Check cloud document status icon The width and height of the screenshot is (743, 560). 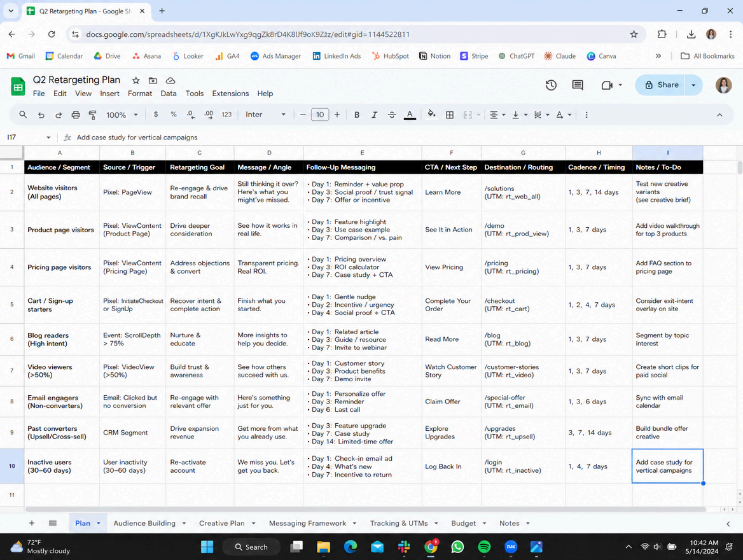click(170, 81)
